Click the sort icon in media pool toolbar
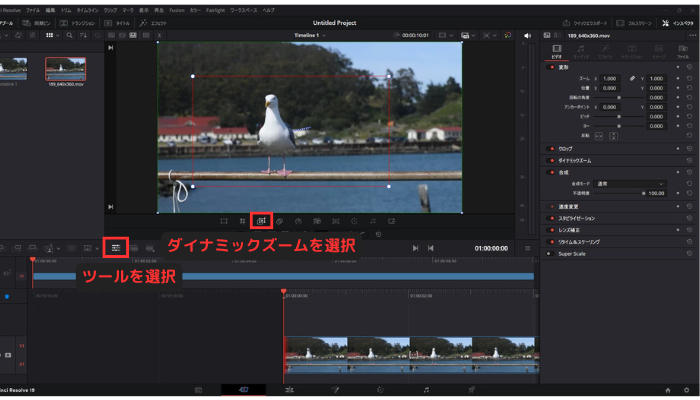Image resolution: width=700 pixels, height=400 pixels. [83, 35]
